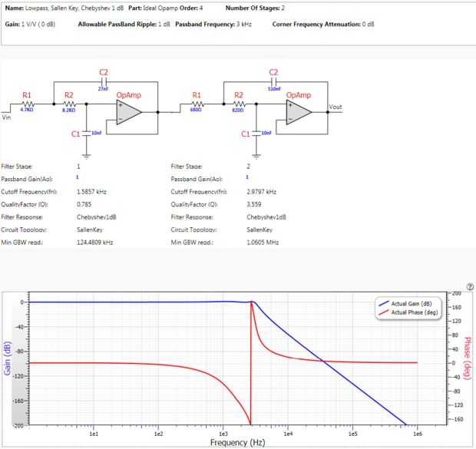Image resolution: width=476 pixels, height=449 pixels.
Task: Click the blue Actual Gain legend line
Action: pyautogui.click(x=384, y=304)
